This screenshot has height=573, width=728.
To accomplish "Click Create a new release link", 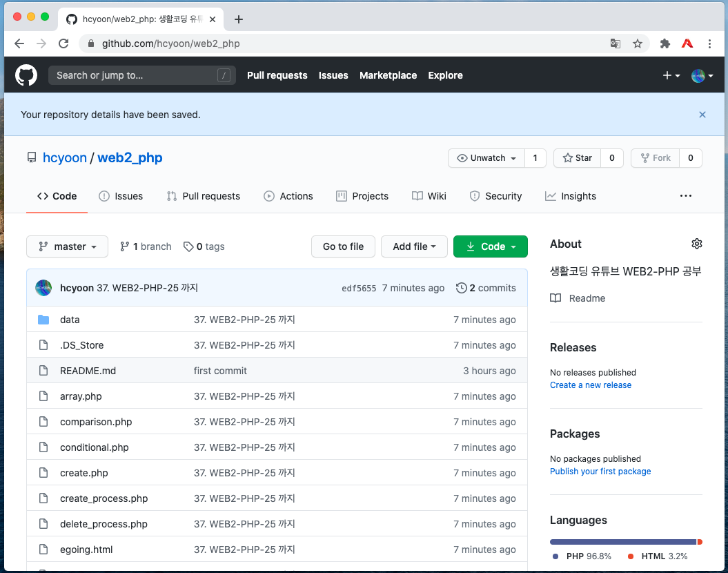I will [591, 385].
